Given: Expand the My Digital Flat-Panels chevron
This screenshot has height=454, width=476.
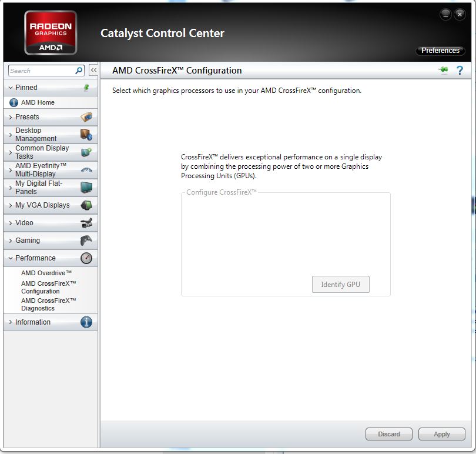Looking at the screenshot, I should pos(11,188).
